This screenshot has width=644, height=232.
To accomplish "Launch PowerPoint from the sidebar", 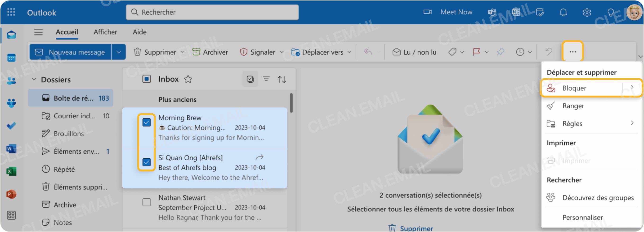I will [x=11, y=194].
